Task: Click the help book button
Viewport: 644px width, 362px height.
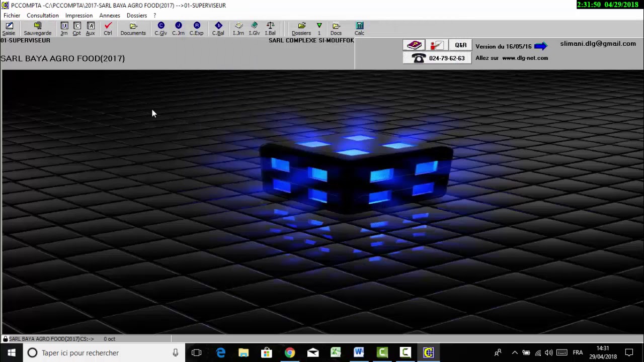Action: pos(414,45)
